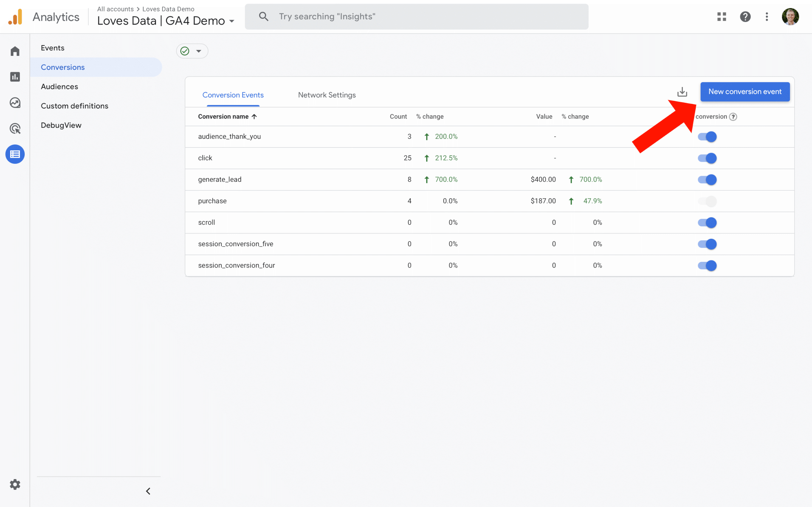Collapse the side navigation panel chevron
812x507 pixels.
[x=148, y=491]
